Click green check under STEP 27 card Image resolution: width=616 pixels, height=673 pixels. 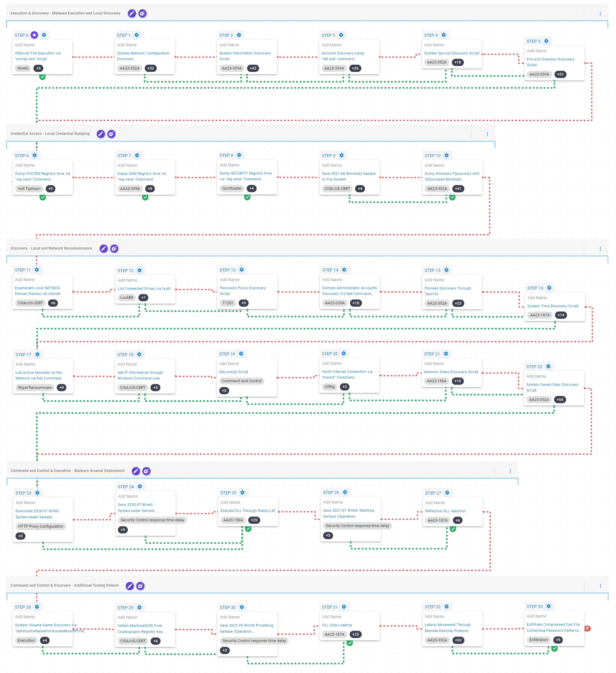coord(453,529)
